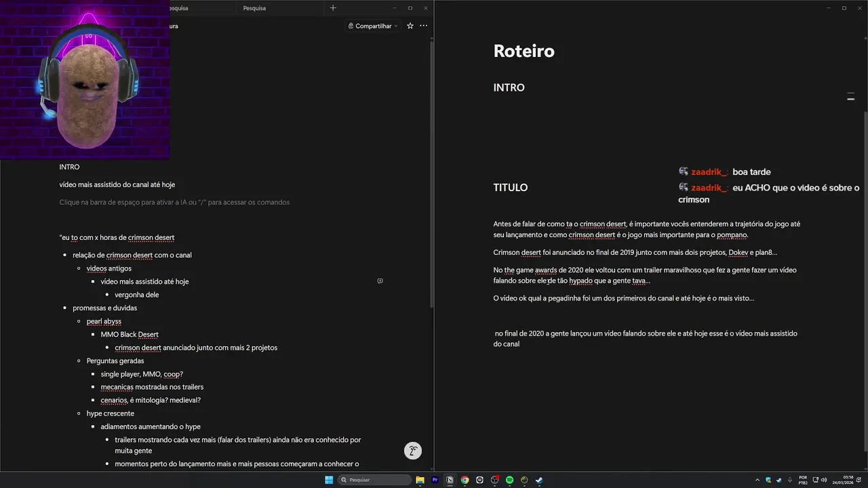Click the taskbar Pesquisar search box
The image size is (868, 488).
(x=375, y=480)
